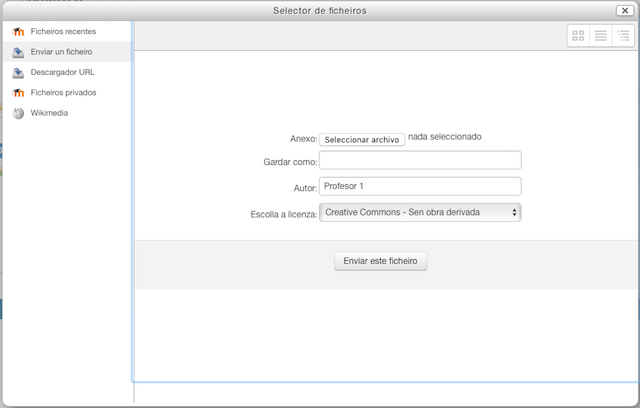Focus the Autor field containing Profesor 1
The width and height of the screenshot is (640, 408).
pos(420,186)
